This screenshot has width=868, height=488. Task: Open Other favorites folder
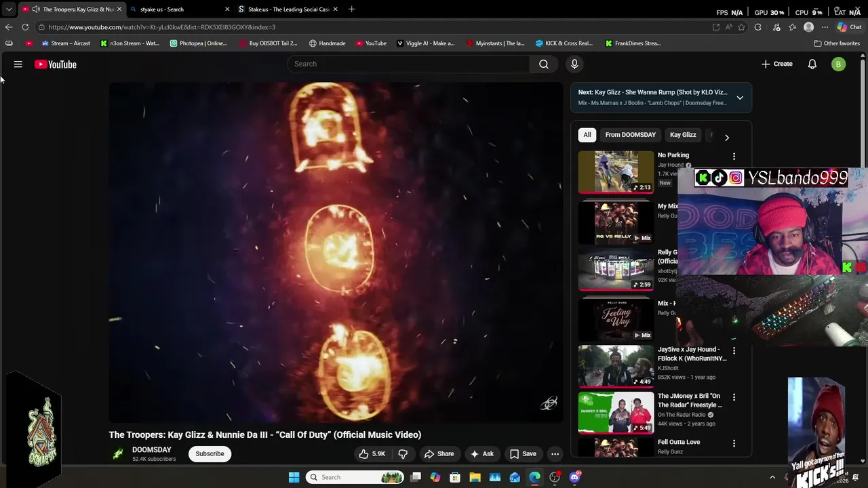(x=837, y=43)
